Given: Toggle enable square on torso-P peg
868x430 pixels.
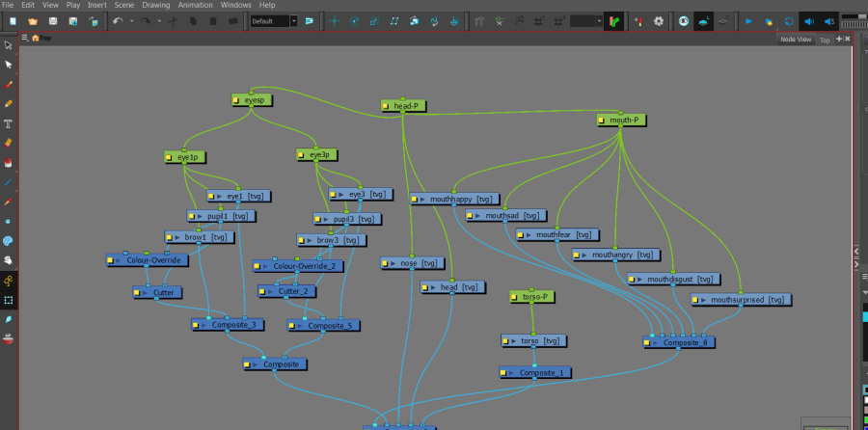Looking at the screenshot, I should pos(515,297).
